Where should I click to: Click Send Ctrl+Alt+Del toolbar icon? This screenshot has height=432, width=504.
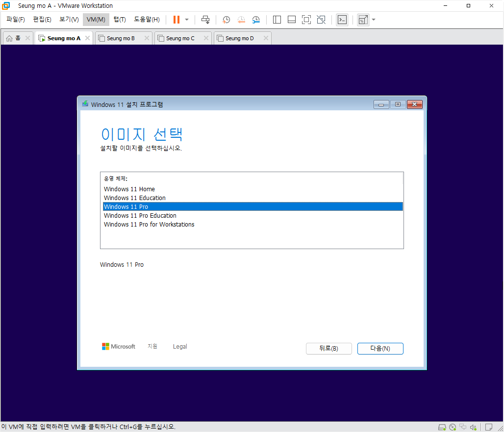tap(205, 20)
